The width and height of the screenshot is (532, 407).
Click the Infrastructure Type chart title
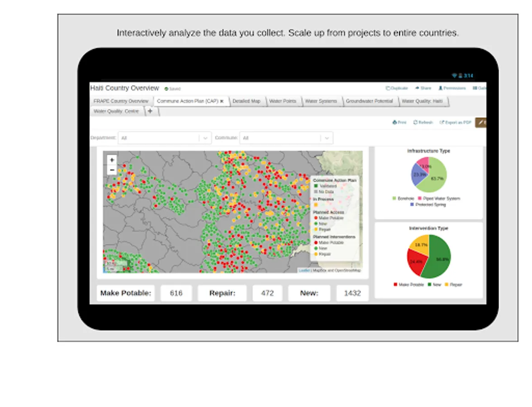(428, 151)
